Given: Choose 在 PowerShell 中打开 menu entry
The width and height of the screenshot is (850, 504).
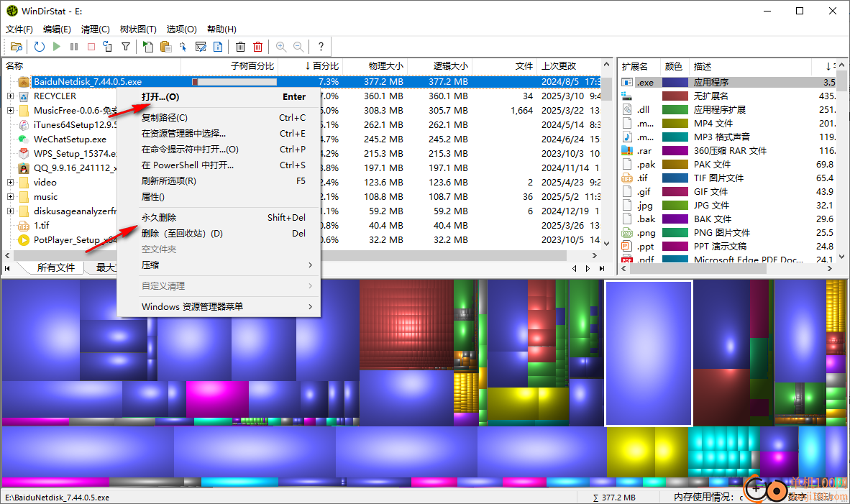Looking at the screenshot, I should coord(219,165).
